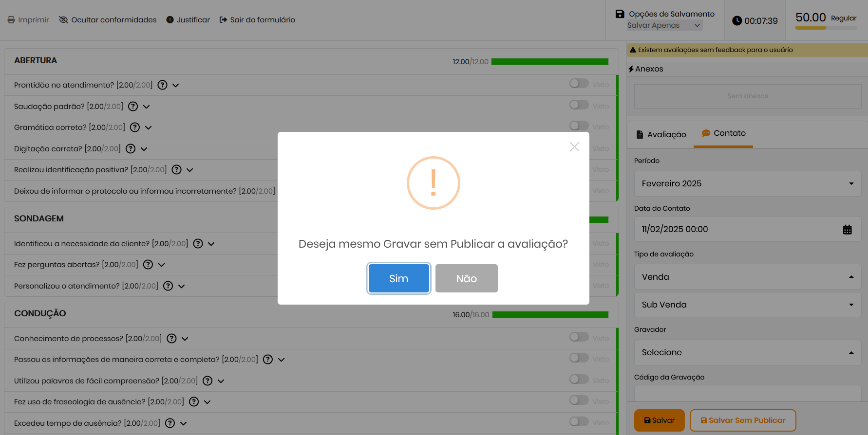
Task: Open the calendar icon in Data do Contato
Action: click(847, 230)
